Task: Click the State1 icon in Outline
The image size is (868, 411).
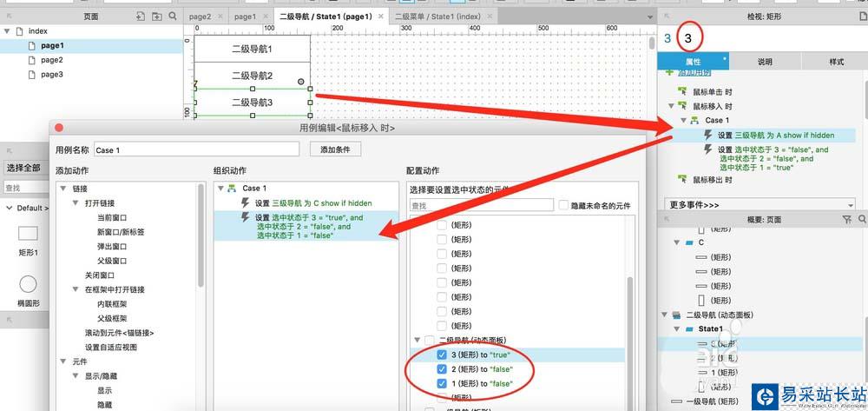Action: click(x=689, y=329)
